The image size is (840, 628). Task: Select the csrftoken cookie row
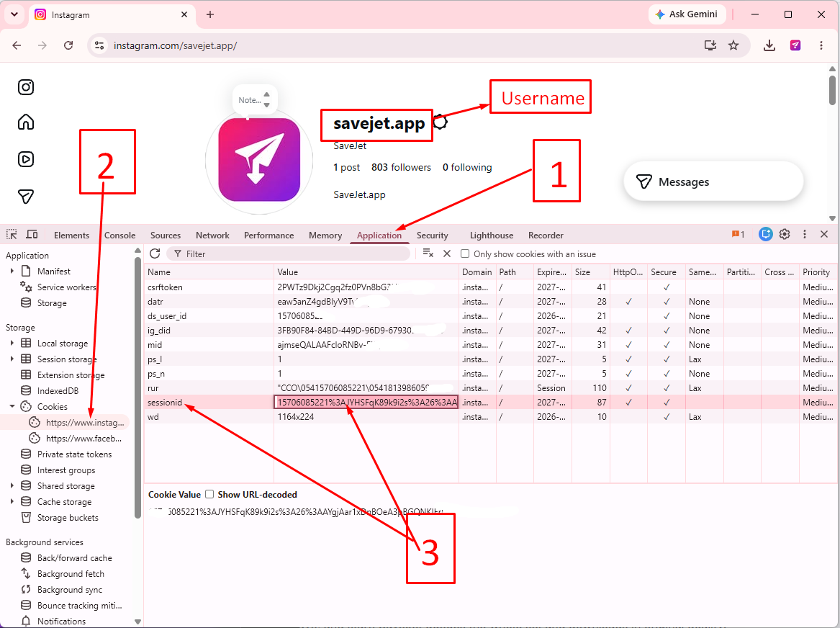tap(490, 287)
